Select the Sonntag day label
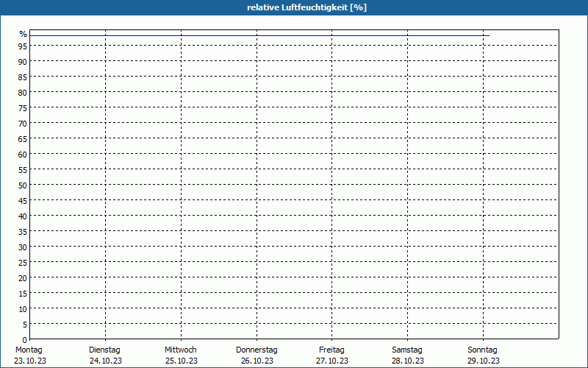Screen dimensions: 588x368 point(483,350)
